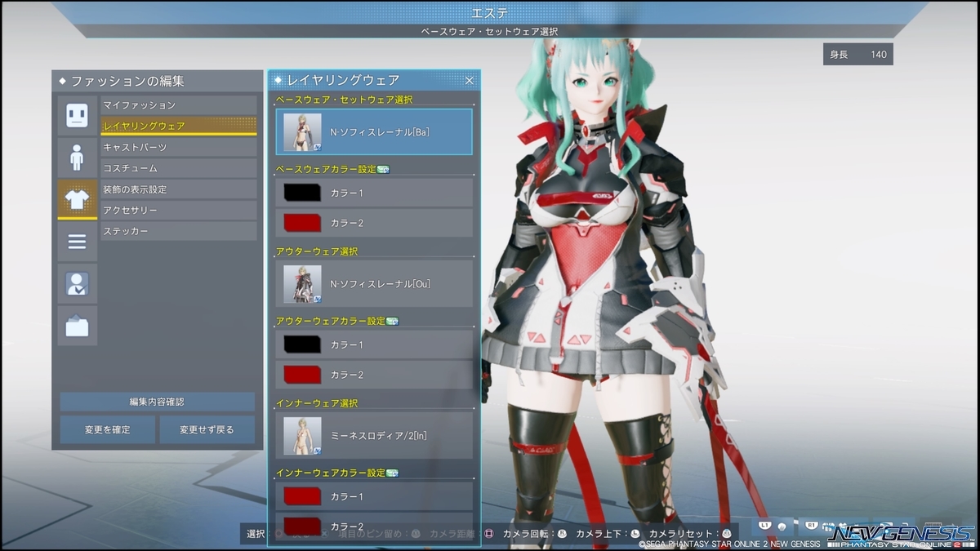The height and width of the screenshot is (551, 980).
Task: Open N-ソフィスレーナル[Ba] basewear selector
Action: point(374,132)
